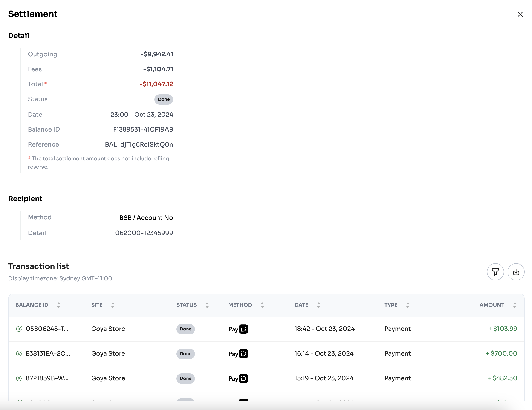Sort transactions by Site column
Screen dimensions: 532x410
click(113, 305)
